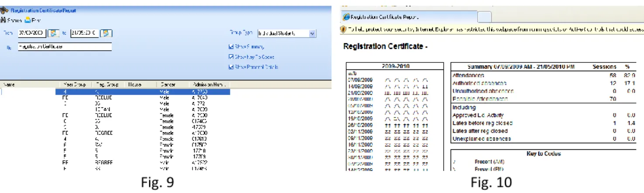
Task: Click the Print icon in toolbar
Action: tap(28, 20)
